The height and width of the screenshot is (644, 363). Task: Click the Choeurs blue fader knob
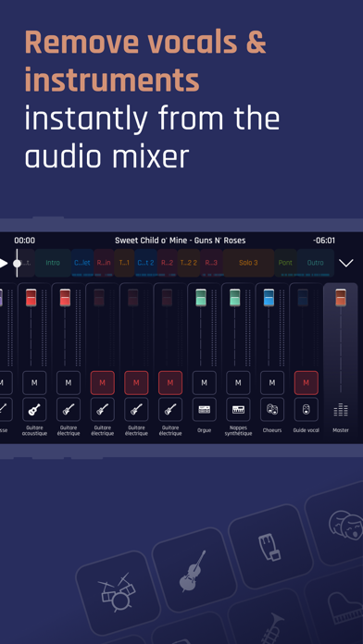point(269,297)
